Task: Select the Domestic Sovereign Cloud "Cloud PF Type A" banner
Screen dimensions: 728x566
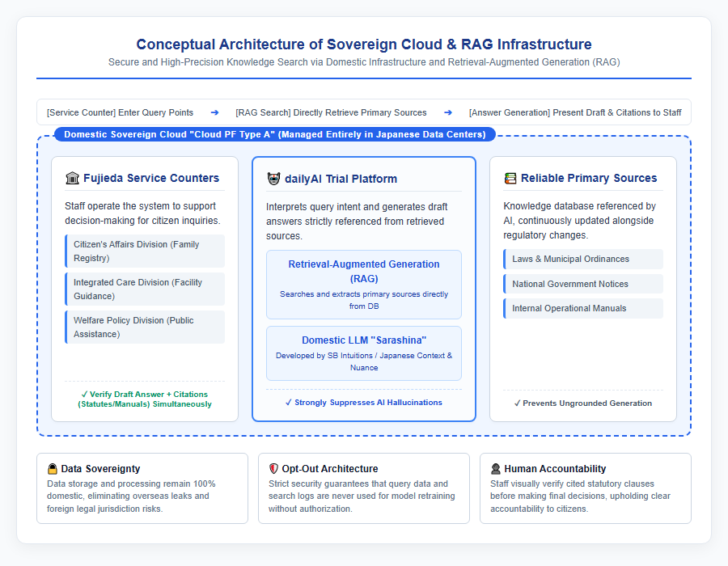Action: coord(275,134)
